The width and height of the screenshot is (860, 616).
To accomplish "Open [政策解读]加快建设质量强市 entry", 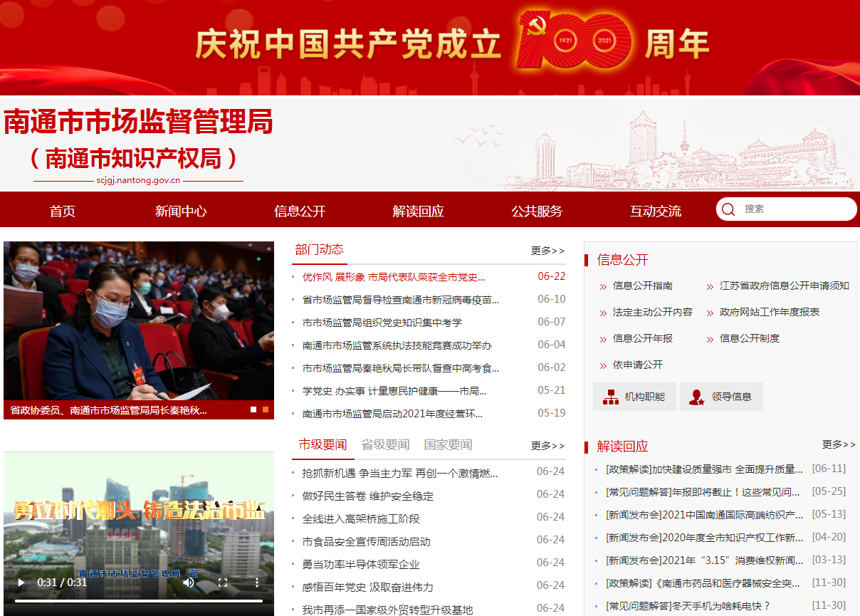I will tap(706, 469).
